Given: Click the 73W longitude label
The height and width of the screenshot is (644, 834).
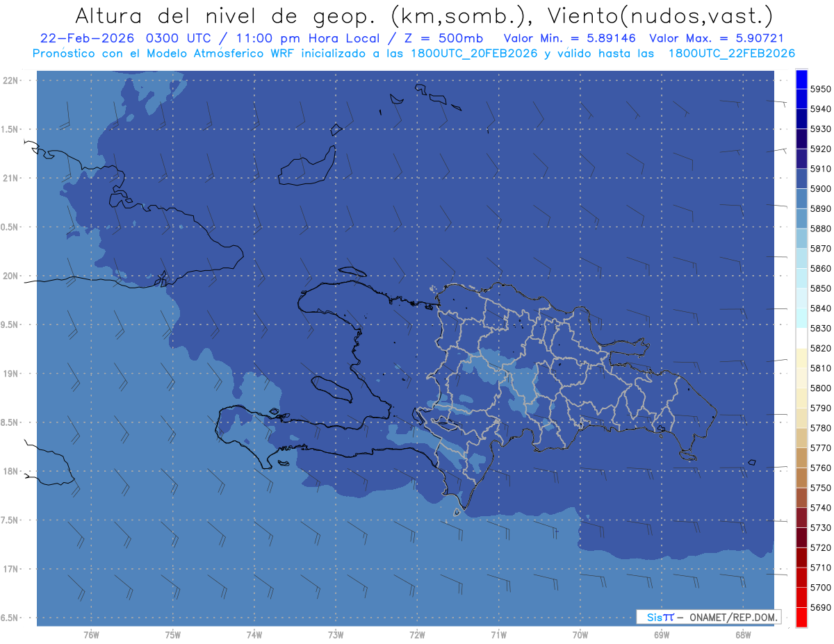Looking at the screenshot, I should coord(336,635).
